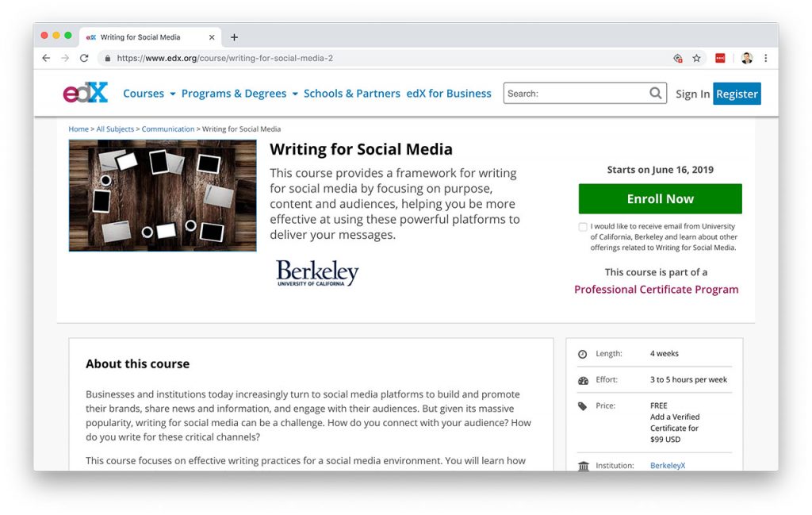This screenshot has width=812, height=515.
Task: Click the Writing for Social Media heading
Action: (361, 149)
